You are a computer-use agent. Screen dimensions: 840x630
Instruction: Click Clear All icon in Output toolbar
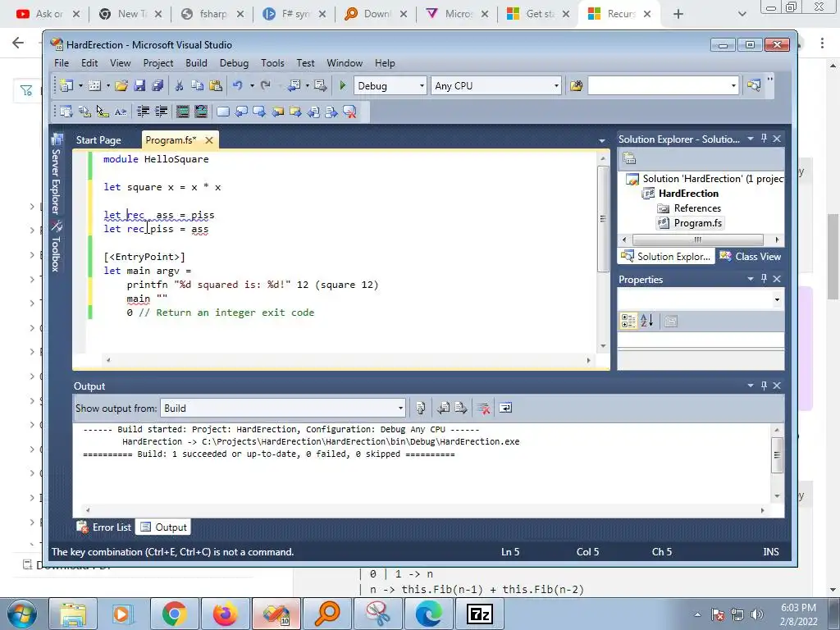(483, 409)
